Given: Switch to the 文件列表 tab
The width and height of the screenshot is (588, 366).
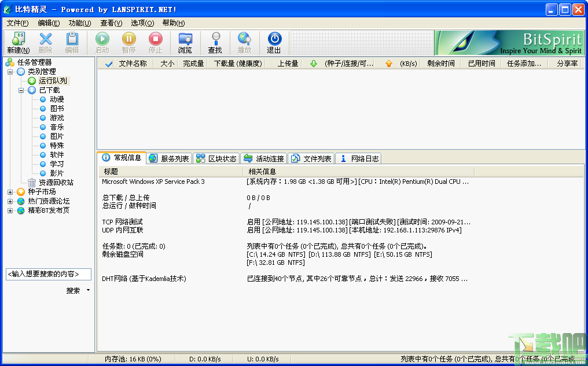Looking at the screenshot, I should 311,158.
